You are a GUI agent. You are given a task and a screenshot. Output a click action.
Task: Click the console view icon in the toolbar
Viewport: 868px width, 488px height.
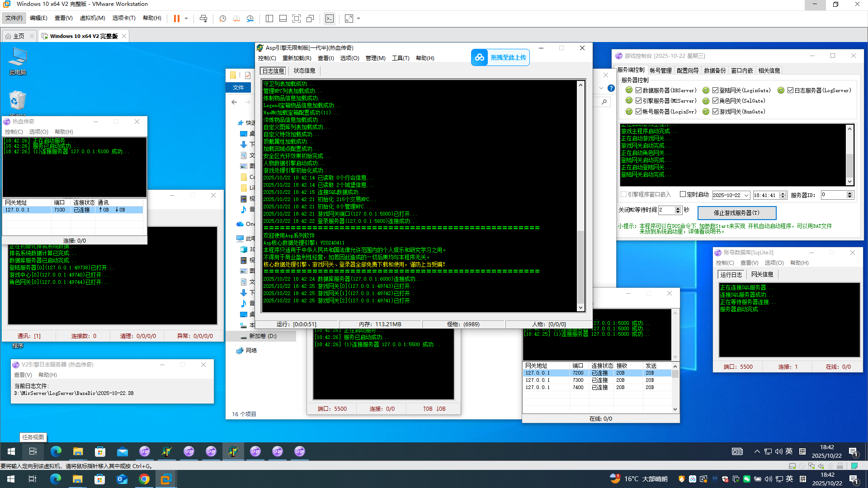pyautogui.click(x=330, y=19)
